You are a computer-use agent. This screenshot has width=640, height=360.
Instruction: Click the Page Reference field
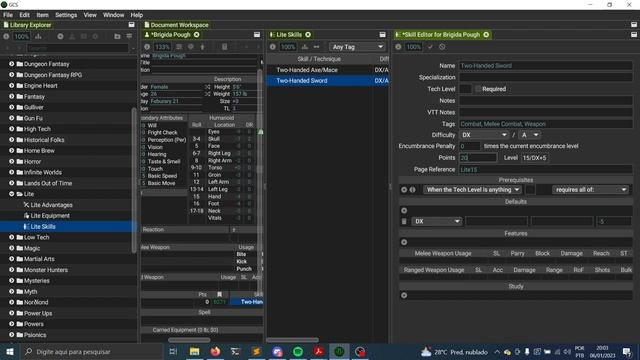click(546, 169)
